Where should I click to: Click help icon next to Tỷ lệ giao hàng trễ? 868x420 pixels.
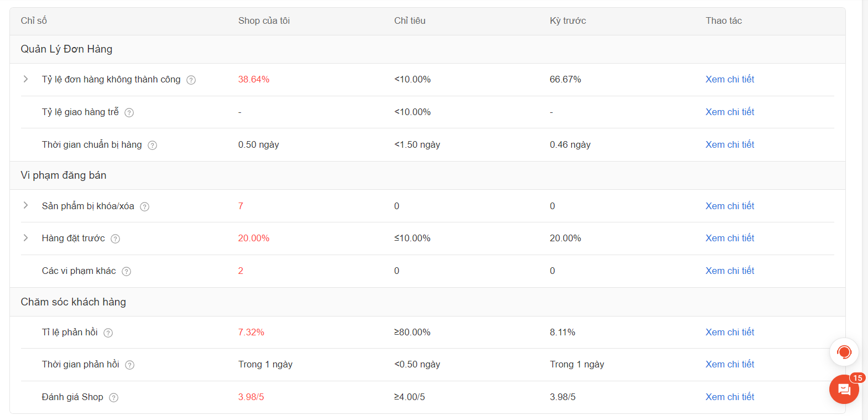coord(129,113)
